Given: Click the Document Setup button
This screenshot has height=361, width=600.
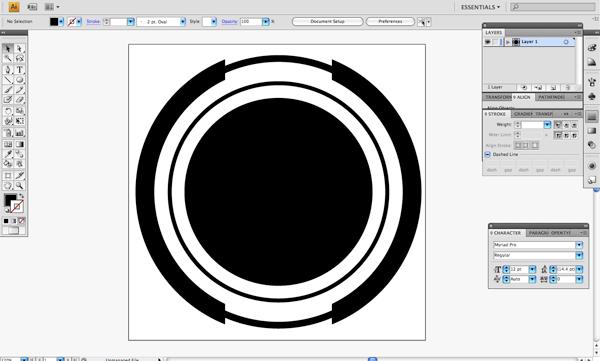Looking at the screenshot, I should tap(328, 21).
